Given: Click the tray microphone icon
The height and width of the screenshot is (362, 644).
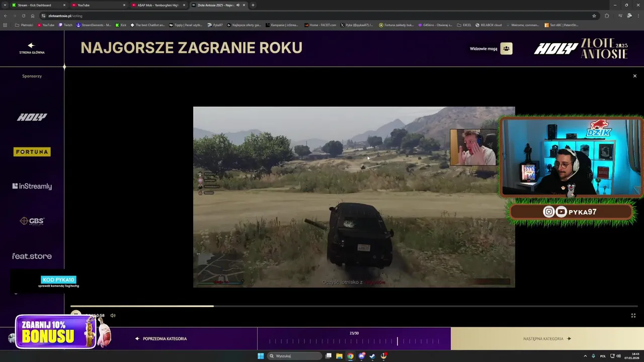Looking at the screenshot, I should click(x=594, y=356).
